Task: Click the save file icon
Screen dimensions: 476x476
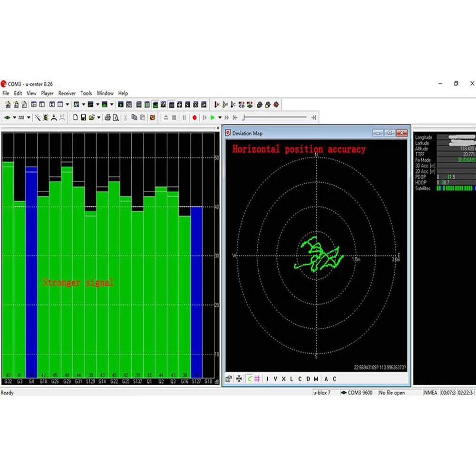Action: (83, 117)
